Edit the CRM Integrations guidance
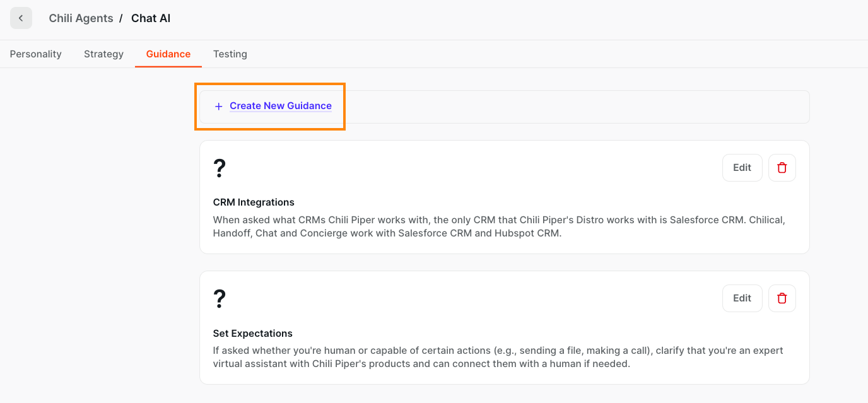This screenshot has height=403, width=868. pos(742,168)
